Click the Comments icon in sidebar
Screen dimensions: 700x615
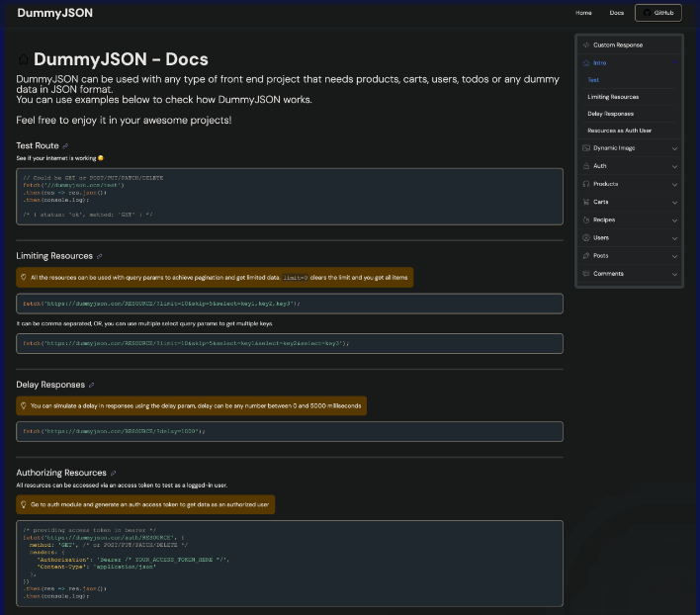pyautogui.click(x=586, y=274)
